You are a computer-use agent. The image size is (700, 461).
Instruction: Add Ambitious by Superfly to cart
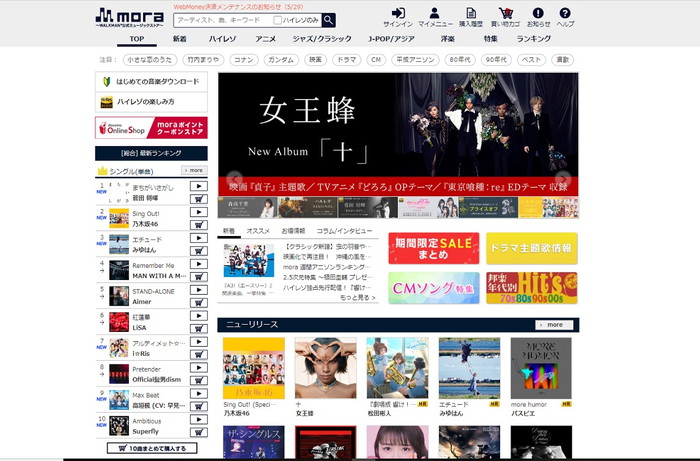coord(199,432)
